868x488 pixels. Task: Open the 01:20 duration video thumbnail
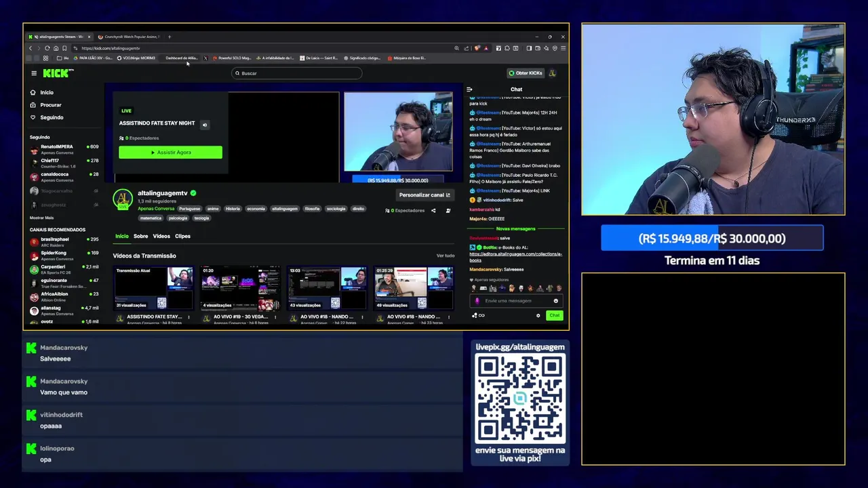coord(241,288)
